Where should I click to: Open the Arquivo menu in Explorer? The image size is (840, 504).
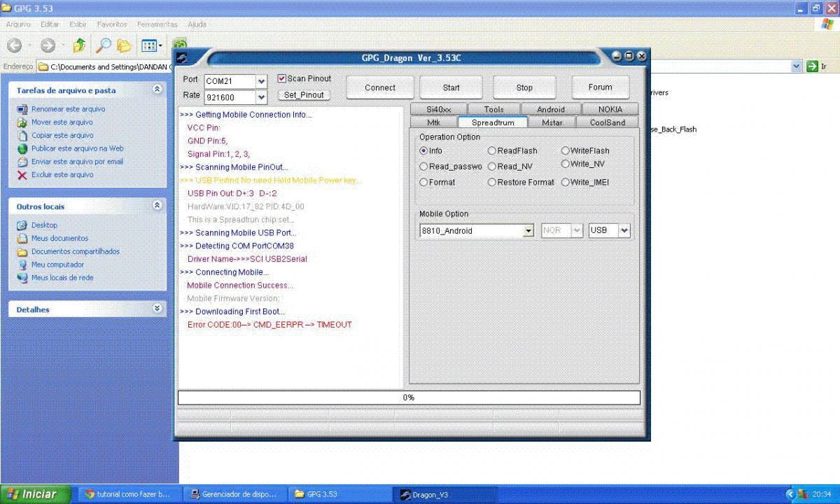(19, 24)
